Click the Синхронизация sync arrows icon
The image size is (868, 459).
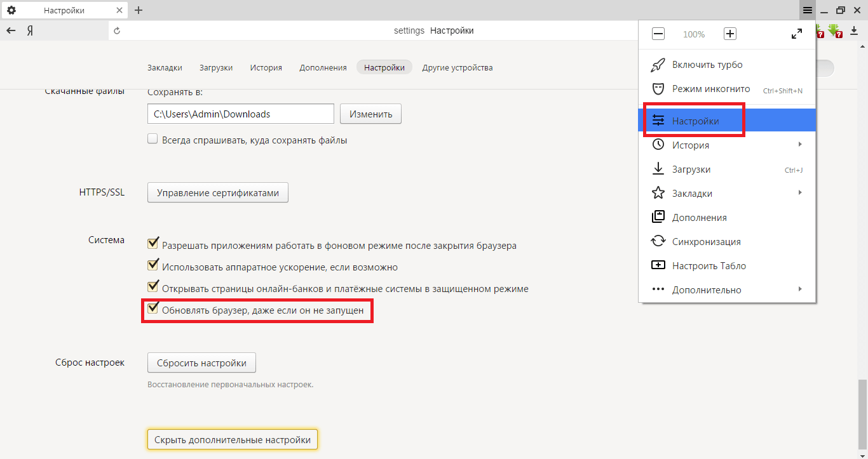(658, 241)
